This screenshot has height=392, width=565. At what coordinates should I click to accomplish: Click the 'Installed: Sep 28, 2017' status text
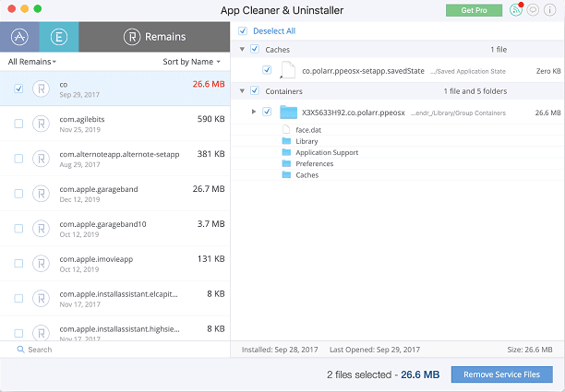point(280,350)
